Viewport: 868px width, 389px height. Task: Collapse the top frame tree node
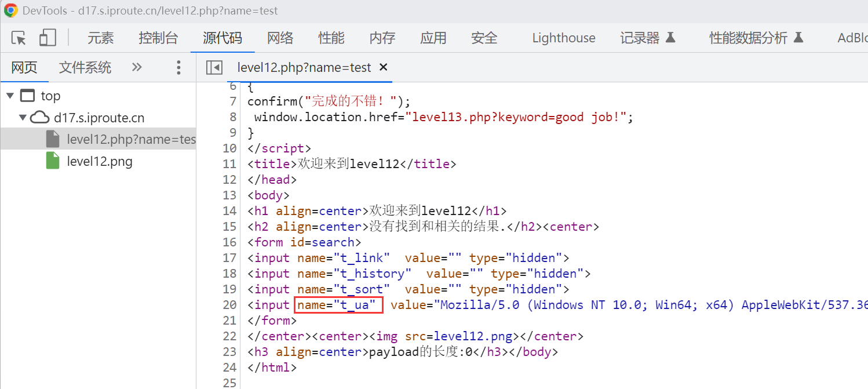[x=10, y=96]
